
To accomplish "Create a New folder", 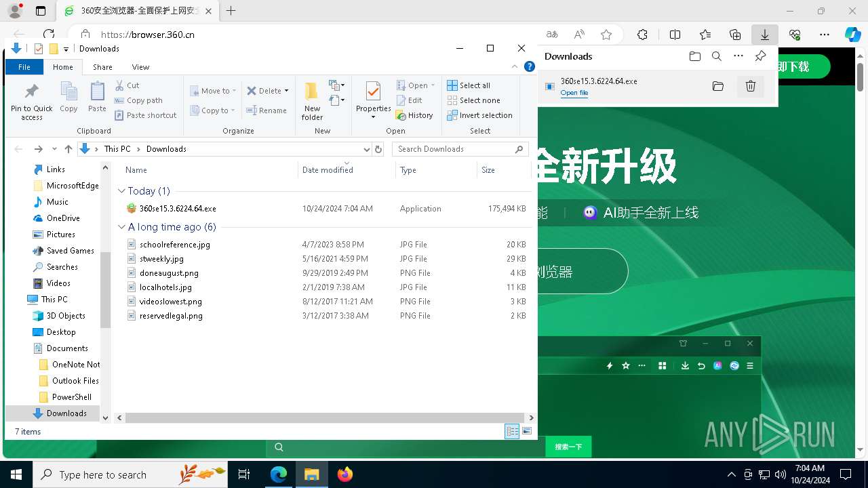I will (312, 102).
